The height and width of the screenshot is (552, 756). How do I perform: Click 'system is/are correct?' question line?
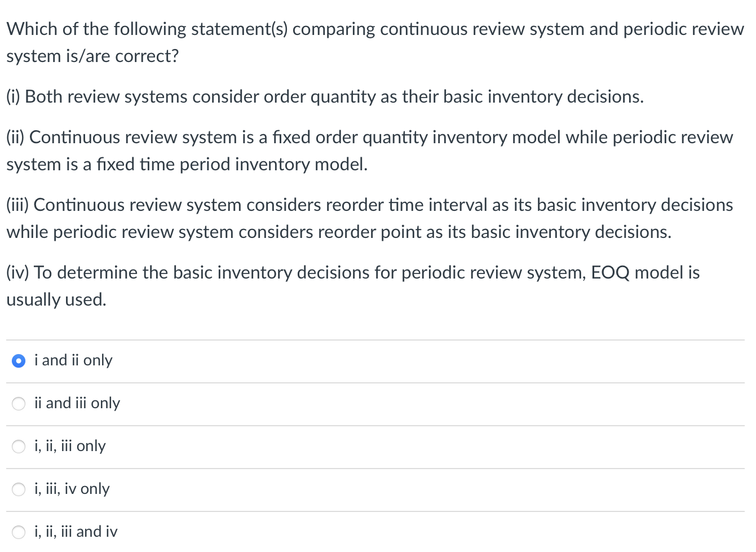click(x=92, y=56)
